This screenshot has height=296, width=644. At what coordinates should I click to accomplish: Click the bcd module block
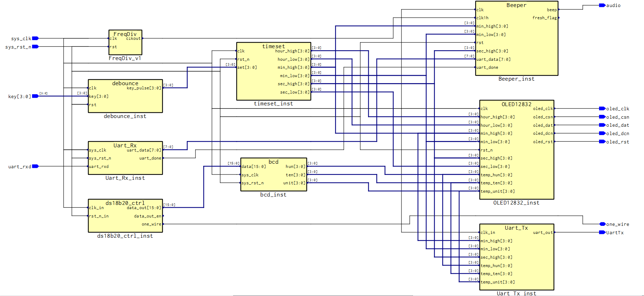pyautogui.click(x=274, y=174)
